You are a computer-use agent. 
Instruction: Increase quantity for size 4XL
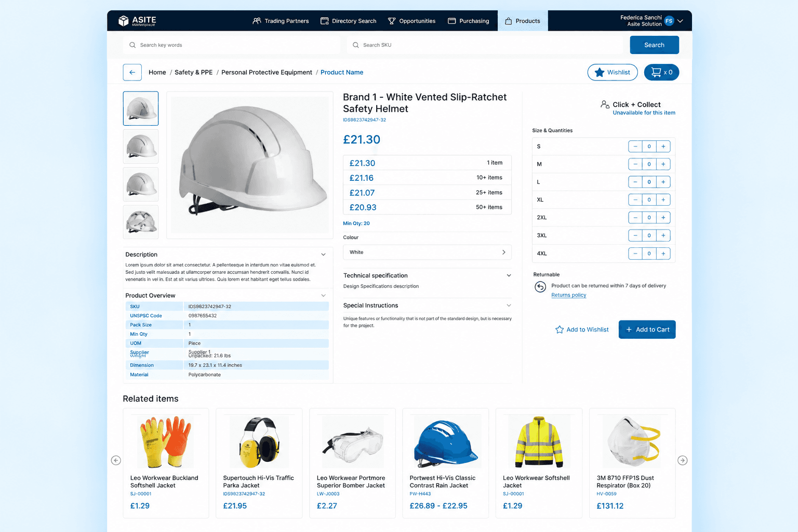(x=663, y=254)
